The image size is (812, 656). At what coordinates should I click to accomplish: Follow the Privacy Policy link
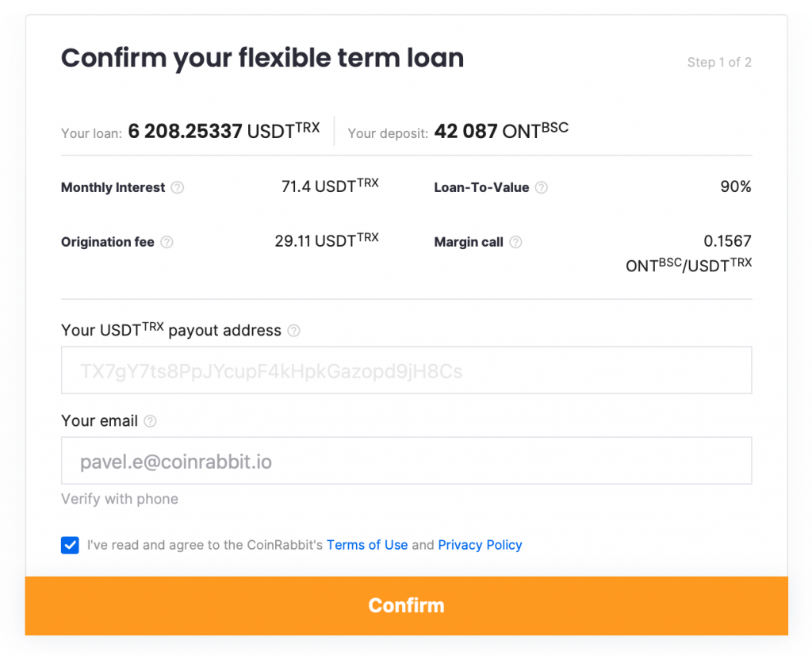click(x=480, y=545)
